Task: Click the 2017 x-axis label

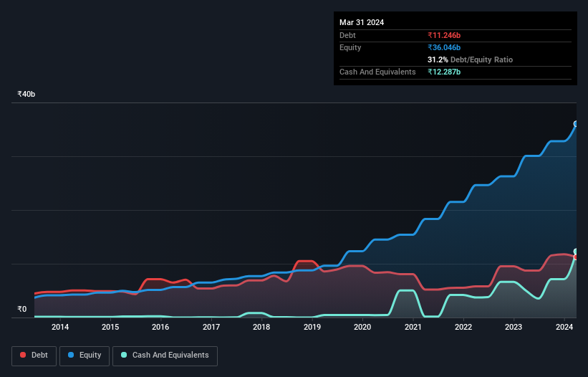Action: coord(211,327)
